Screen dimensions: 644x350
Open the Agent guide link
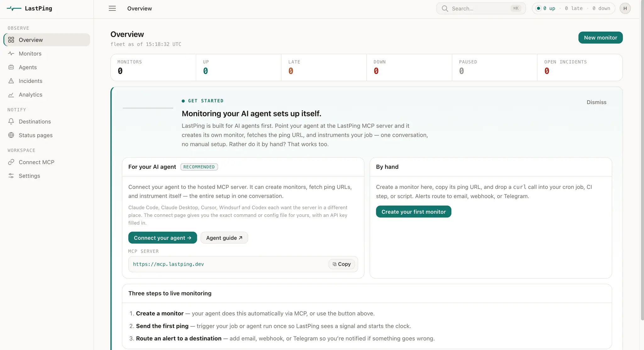[x=224, y=238]
